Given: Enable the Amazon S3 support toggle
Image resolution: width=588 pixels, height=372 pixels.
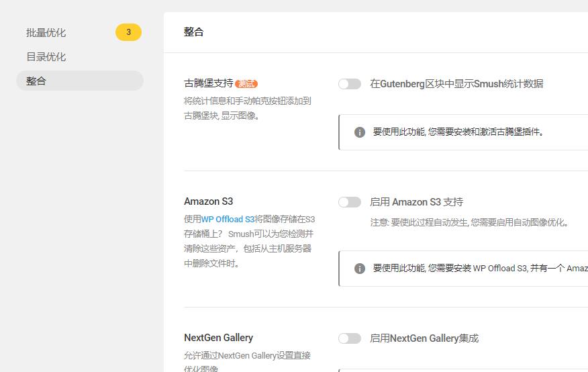Looking at the screenshot, I should click(350, 202).
